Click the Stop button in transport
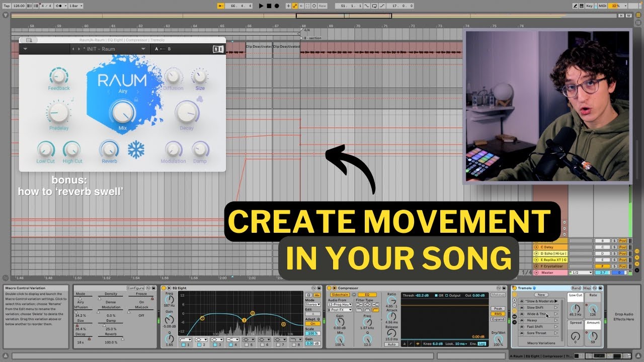Image resolution: width=644 pixels, height=362 pixels. tap(269, 6)
